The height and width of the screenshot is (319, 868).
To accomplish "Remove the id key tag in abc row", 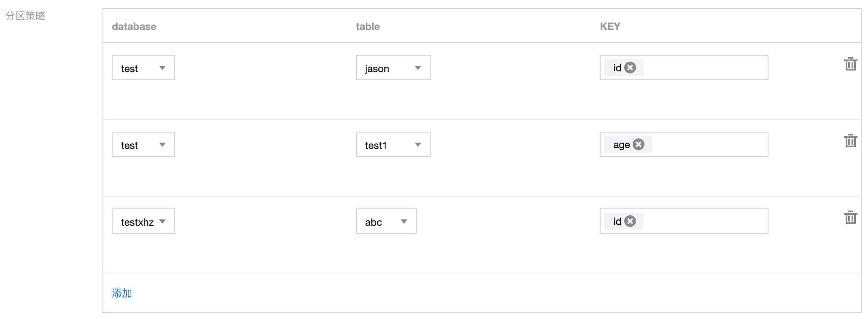I will click(x=630, y=221).
